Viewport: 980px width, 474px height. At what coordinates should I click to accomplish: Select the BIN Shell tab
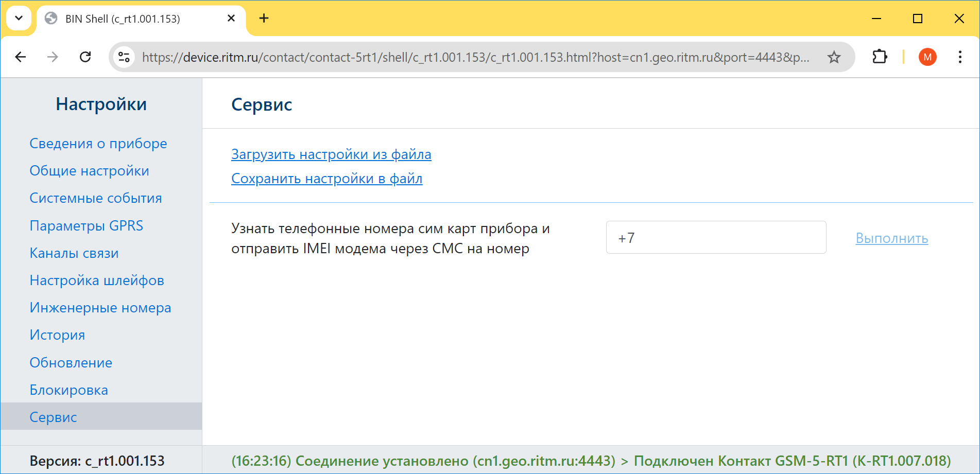click(141, 19)
